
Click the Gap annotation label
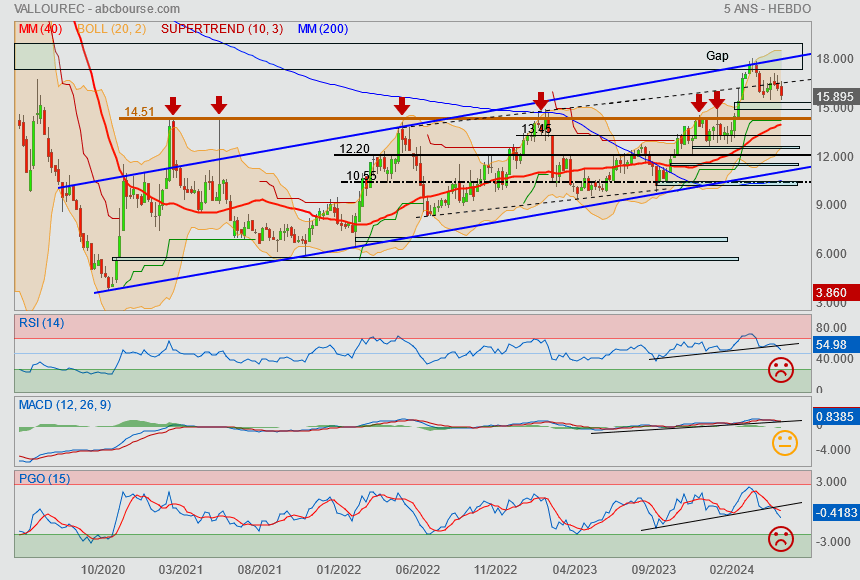pyautogui.click(x=717, y=56)
